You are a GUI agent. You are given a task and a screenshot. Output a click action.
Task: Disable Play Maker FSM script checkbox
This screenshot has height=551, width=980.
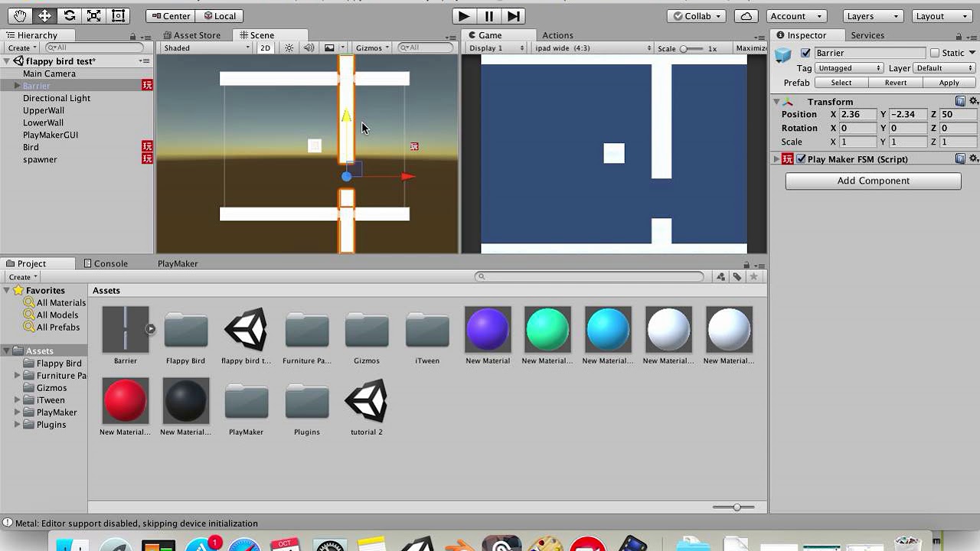[x=801, y=159]
